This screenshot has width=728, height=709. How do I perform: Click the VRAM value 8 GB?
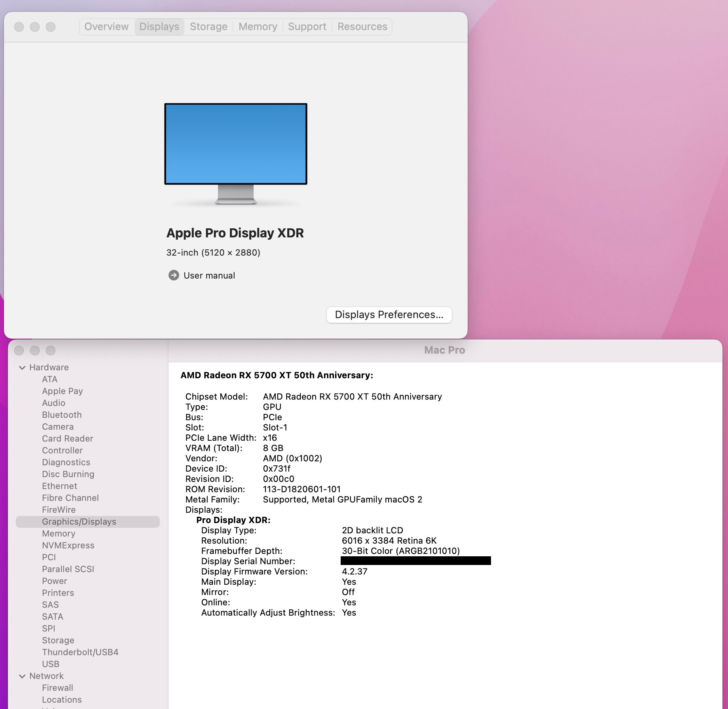point(273,448)
